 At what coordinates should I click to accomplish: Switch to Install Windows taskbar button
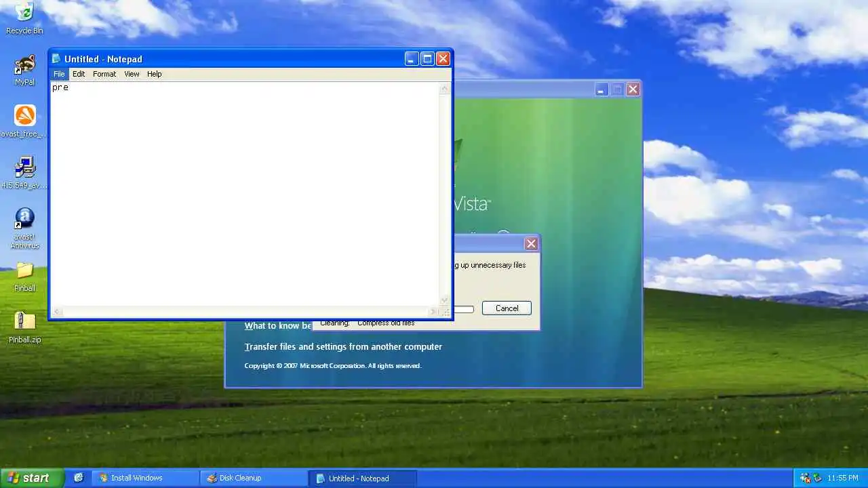tap(145, 478)
